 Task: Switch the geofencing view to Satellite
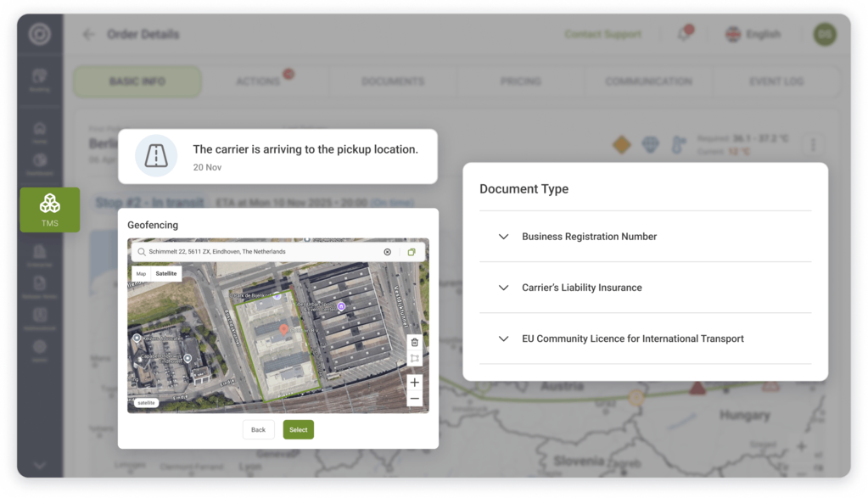[x=166, y=273]
